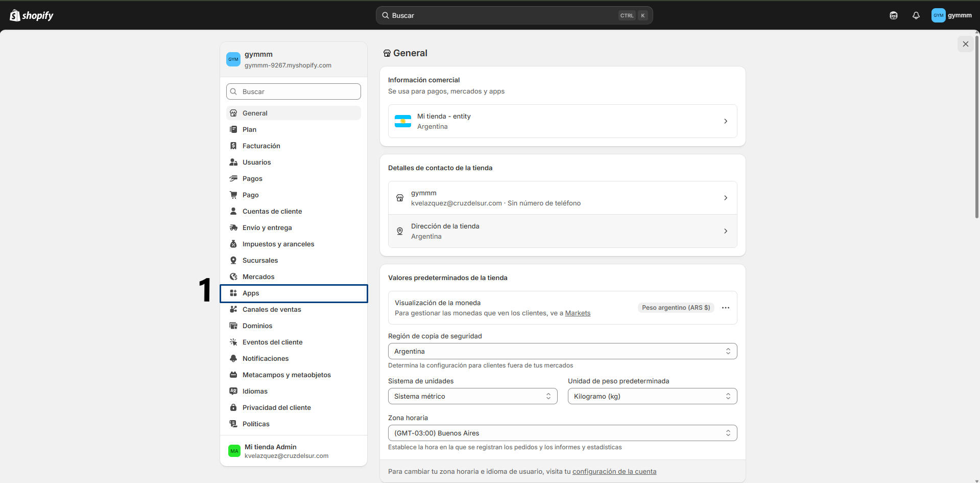Viewport: 980px width, 483px height.
Task: Expand the Sistema de unidades dropdown
Action: point(472,396)
